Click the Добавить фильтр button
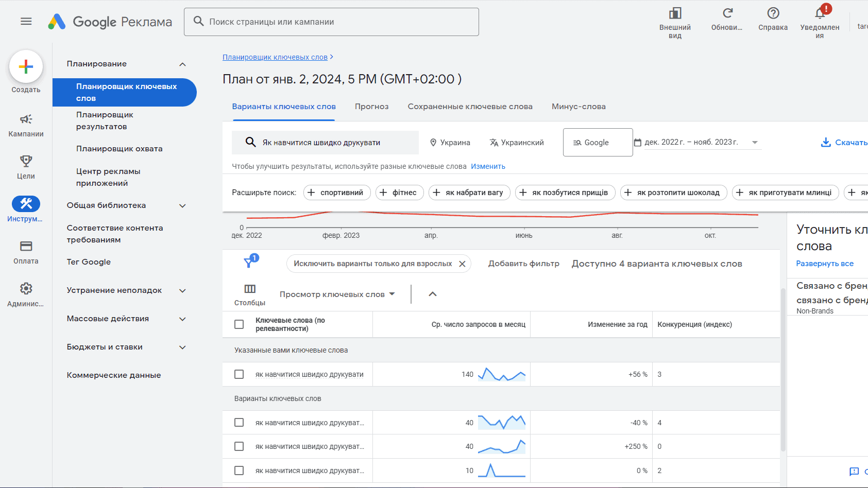Image resolution: width=868 pixels, height=488 pixels. coord(523,264)
